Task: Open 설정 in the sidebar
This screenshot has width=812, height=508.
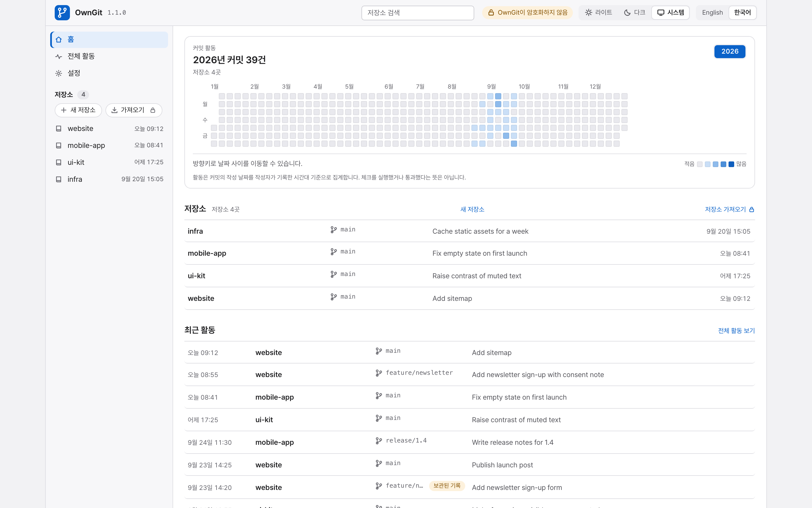Action: pyautogui.click(x=109, y=73)
